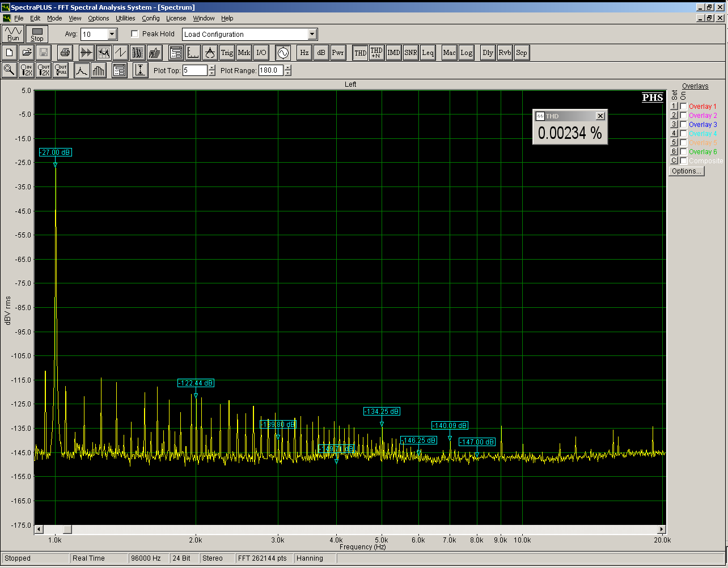The height and width of the screenshot is (568, 728).
Task: Increase the Plot Top stepper value
Action: pos(212,67)
